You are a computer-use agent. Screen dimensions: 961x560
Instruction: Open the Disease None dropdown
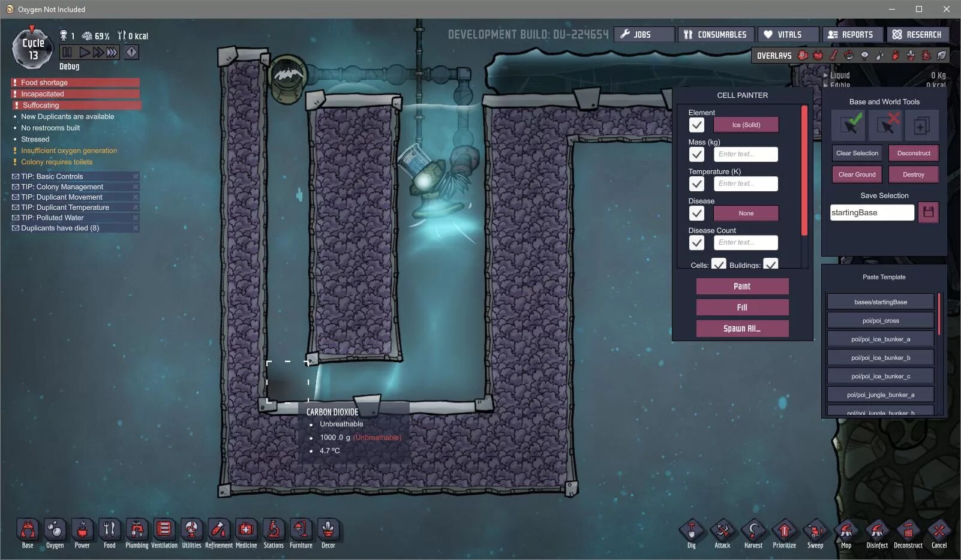click(746, 213)
